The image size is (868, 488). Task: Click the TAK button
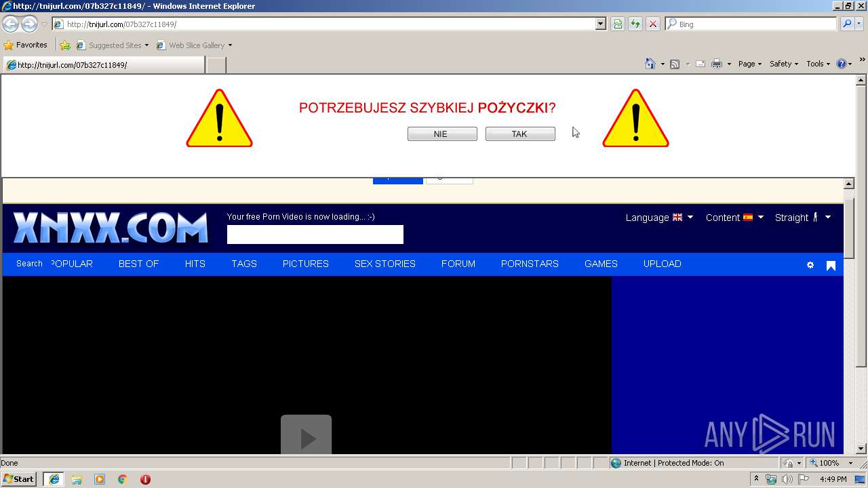[520, 134]
